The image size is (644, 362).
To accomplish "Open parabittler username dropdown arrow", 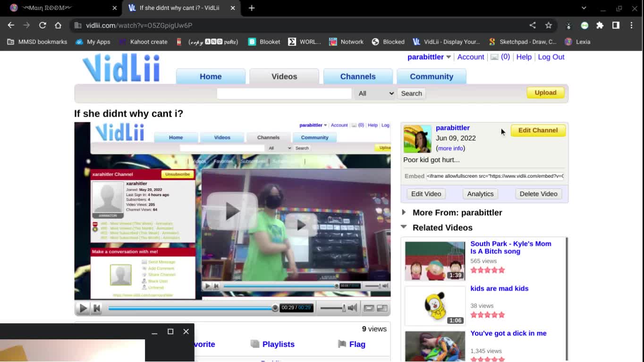I will 449,57.
